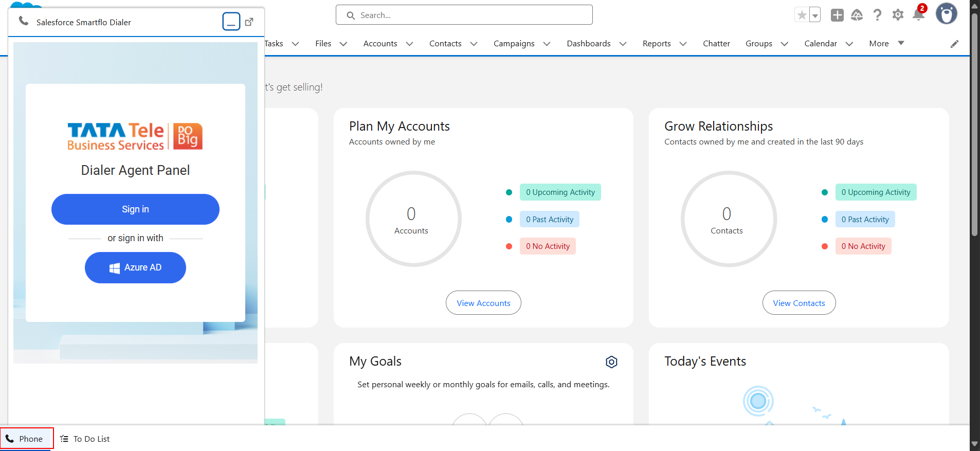Open the Tasks tab
Viewport: 980px width, 451px height.
(x=274, y=44)
